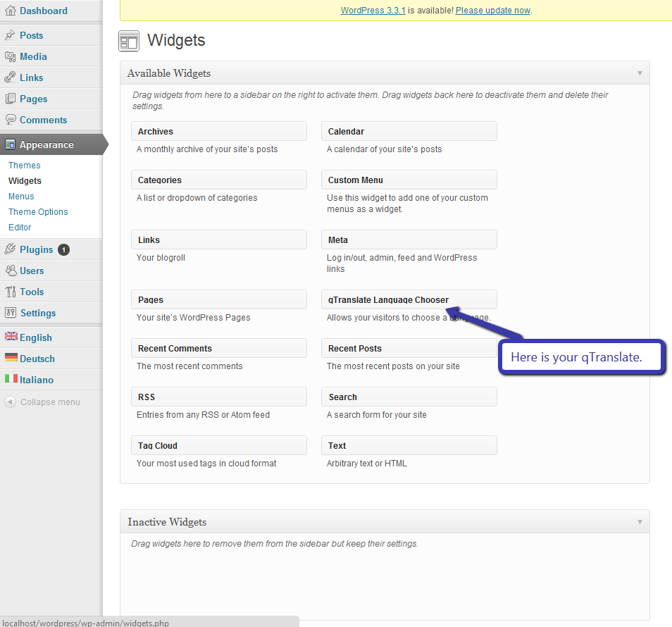Select the qTranslate Language Chooser widget
The width and height of the screenshot is (672, 627).
pyautogui.click(x=409, y=299)
